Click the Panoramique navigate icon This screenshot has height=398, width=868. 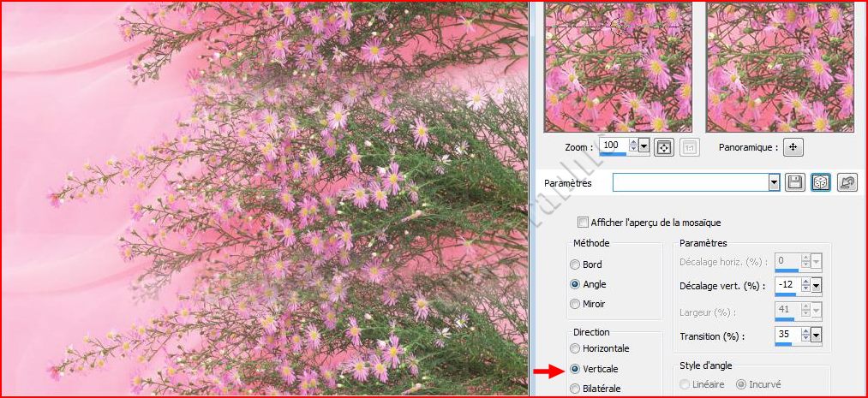tap(793, 147)
